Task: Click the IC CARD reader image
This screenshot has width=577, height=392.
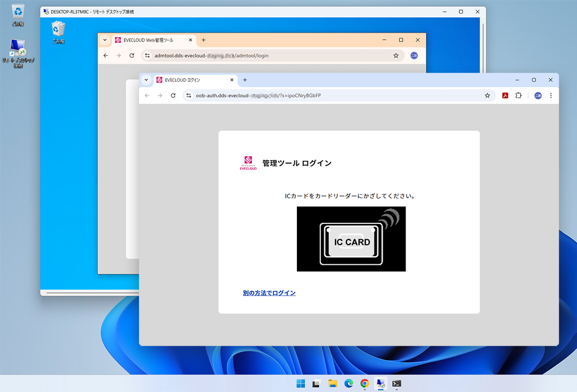Action: tap(351, 239)
